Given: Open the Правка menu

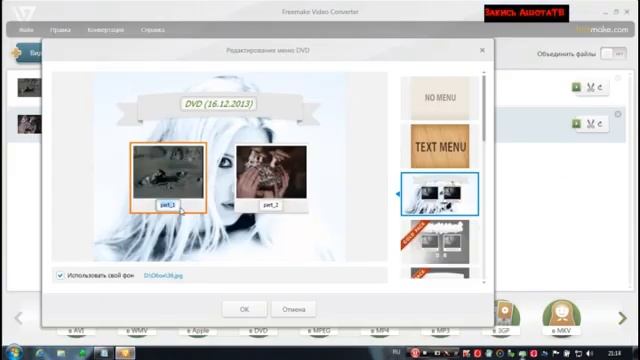Looking at the screenshot, I should 60,30.
